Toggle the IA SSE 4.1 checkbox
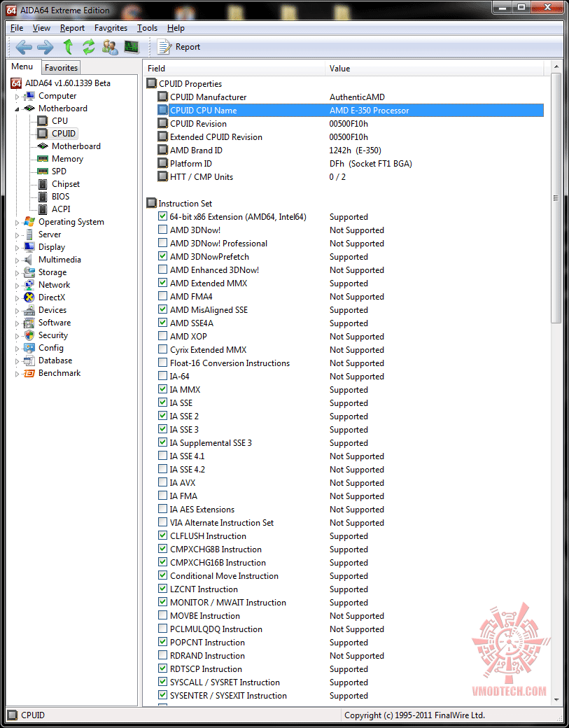Viewport: 569px width, 728px height. click(162, 456)
